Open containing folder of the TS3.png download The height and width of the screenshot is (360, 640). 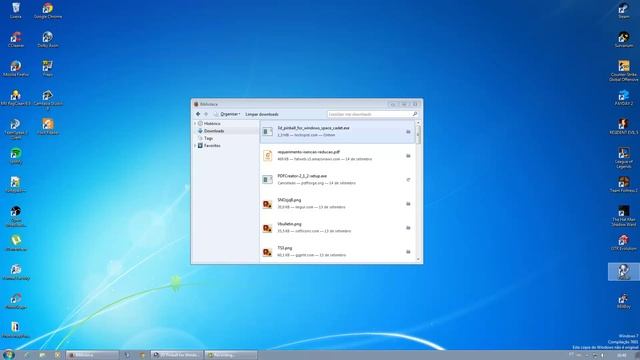coord(408,252)
